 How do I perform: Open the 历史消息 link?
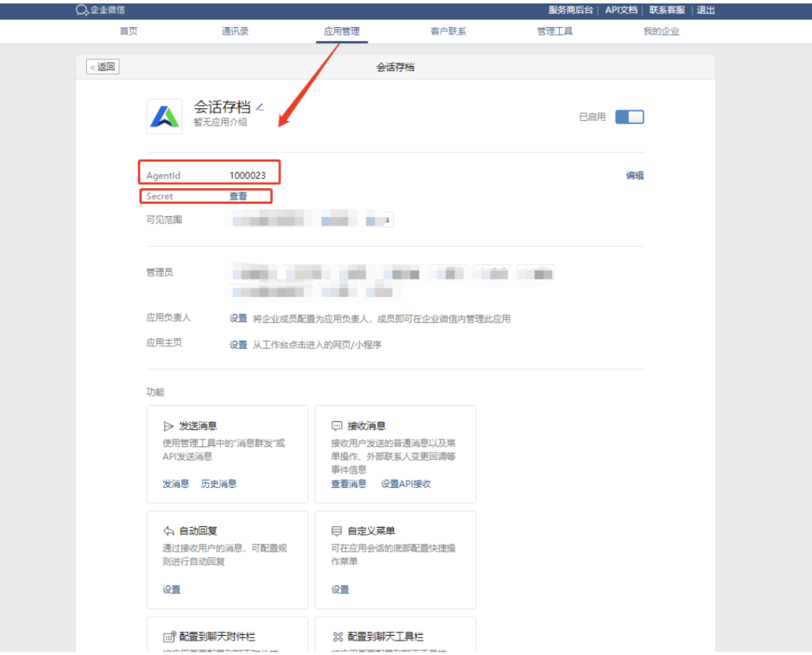coord(219,483)
